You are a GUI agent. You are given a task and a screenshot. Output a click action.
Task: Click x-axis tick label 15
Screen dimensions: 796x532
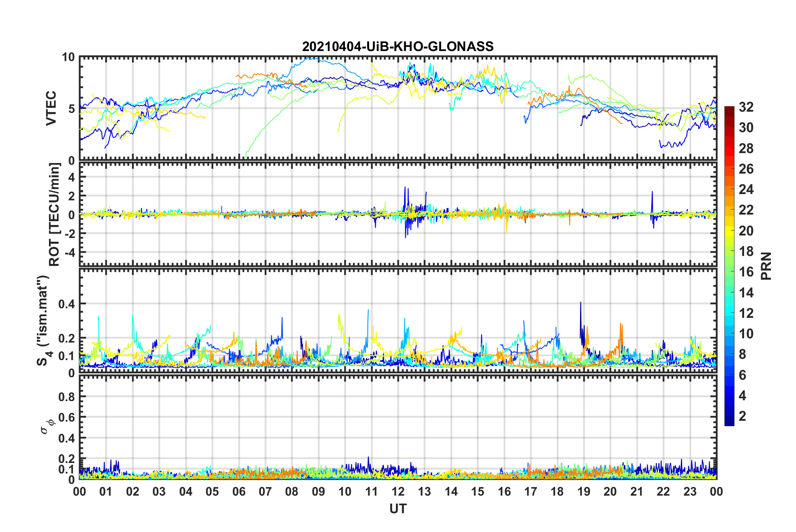click(x=478, y=491)
